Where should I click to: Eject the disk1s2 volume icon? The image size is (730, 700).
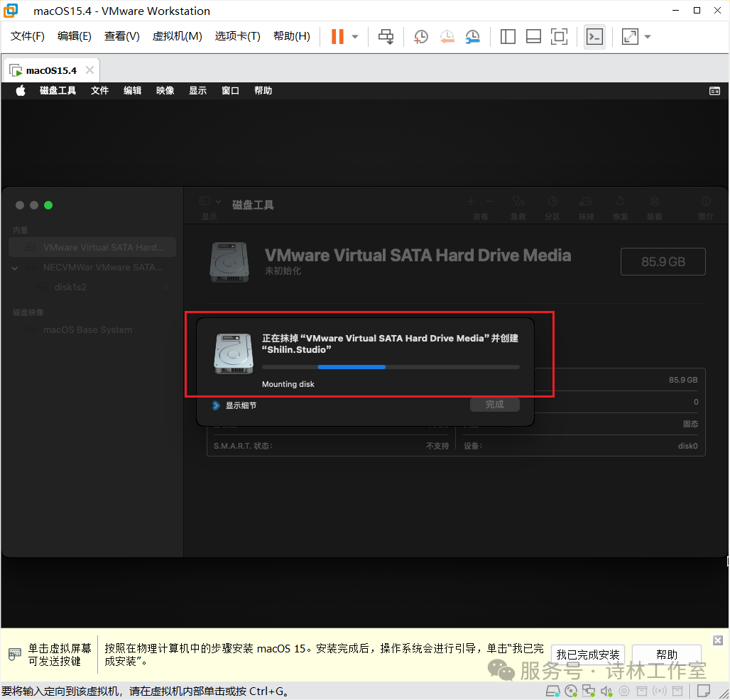click(165, 287)
